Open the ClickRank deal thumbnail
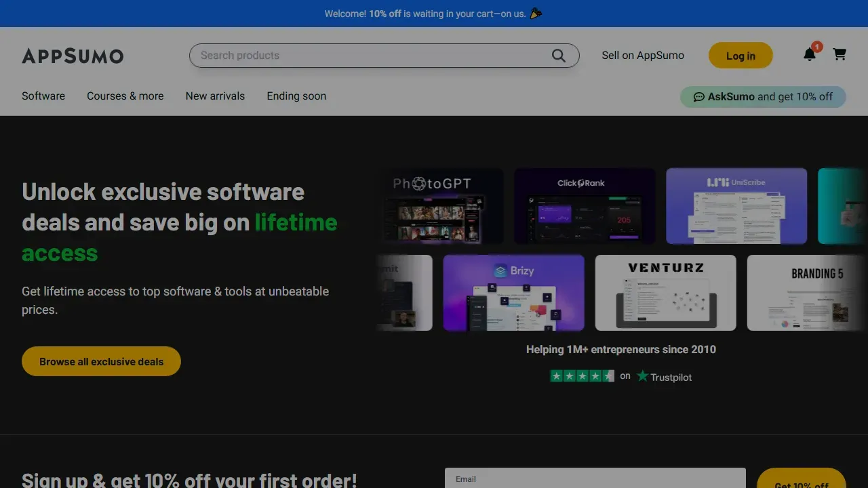The width and height of the screenshot is (868, 488). coord(585,206)
